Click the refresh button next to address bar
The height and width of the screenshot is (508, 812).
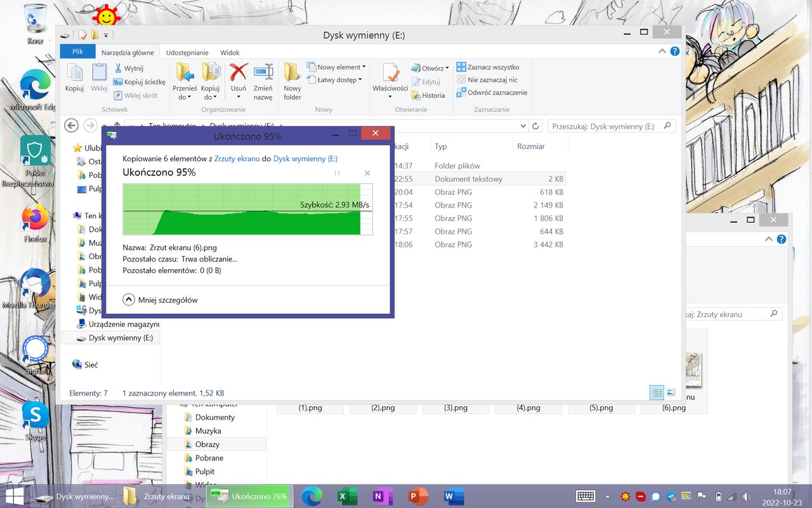coord(535,126)
